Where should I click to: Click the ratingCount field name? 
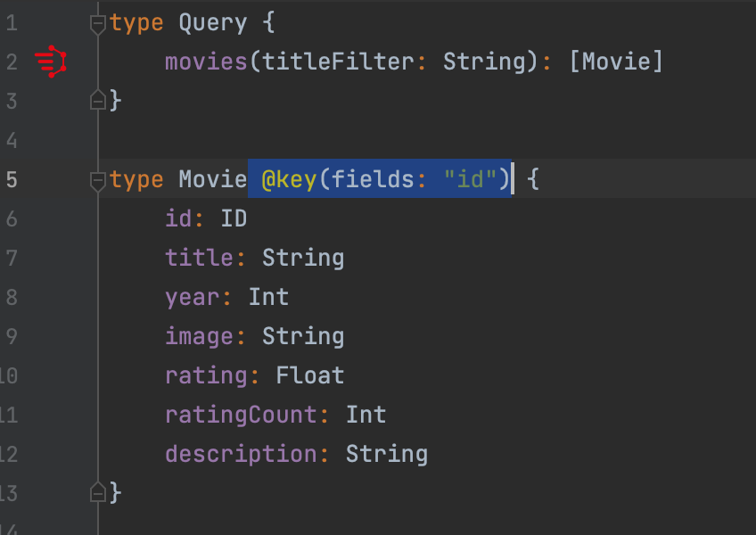click(x=241, y=415)
